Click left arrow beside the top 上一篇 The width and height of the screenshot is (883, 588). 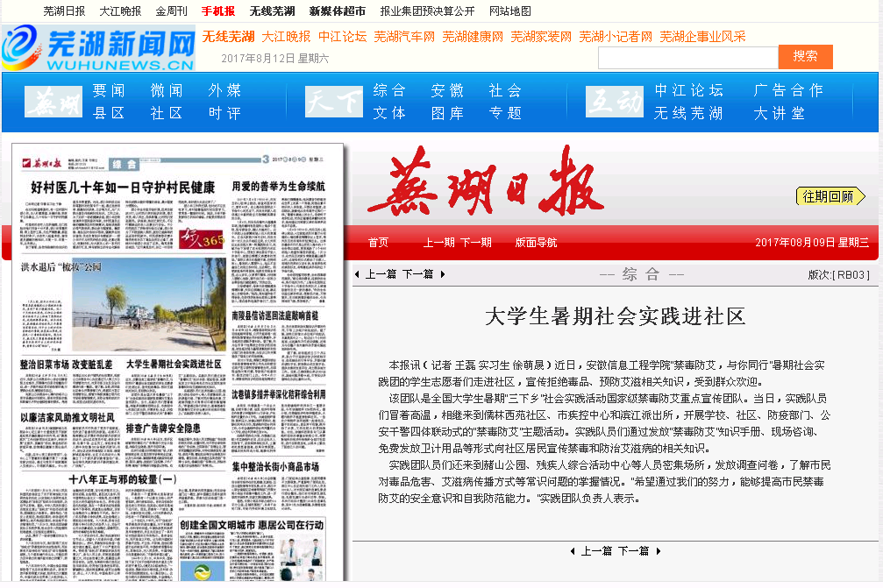tap(357, 274)
